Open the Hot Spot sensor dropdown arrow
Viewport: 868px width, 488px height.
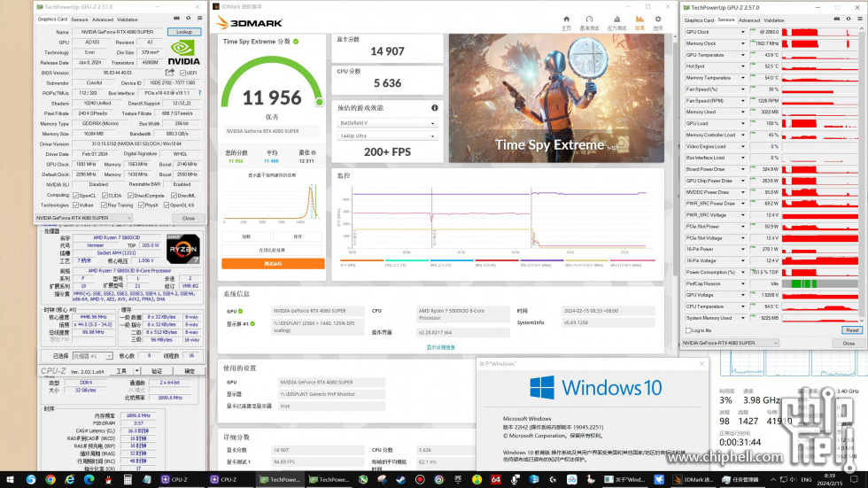(x=743, y=66)
